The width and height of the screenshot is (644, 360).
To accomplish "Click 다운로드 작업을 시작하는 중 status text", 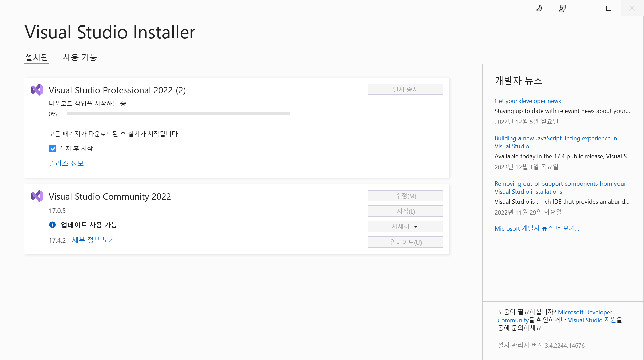I will [x=87, y=103].
